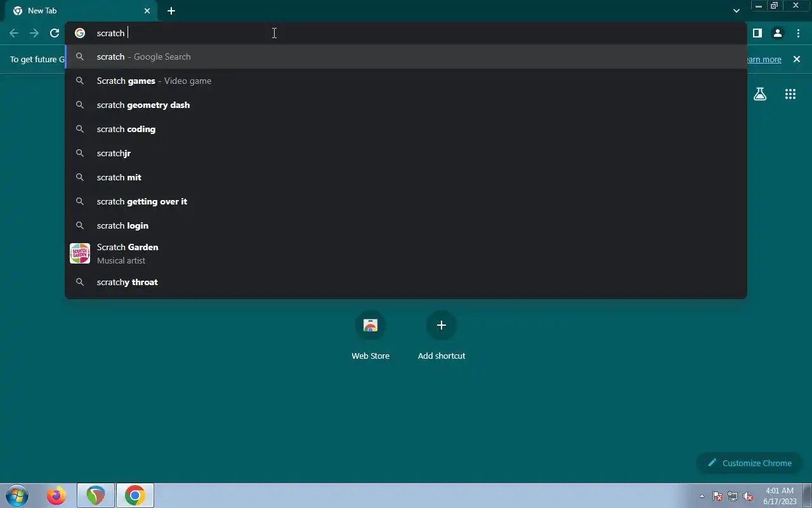Launch Firefox from the taskbar
The height and width of the screenshot is (508, 812).
tap(56, 495)
